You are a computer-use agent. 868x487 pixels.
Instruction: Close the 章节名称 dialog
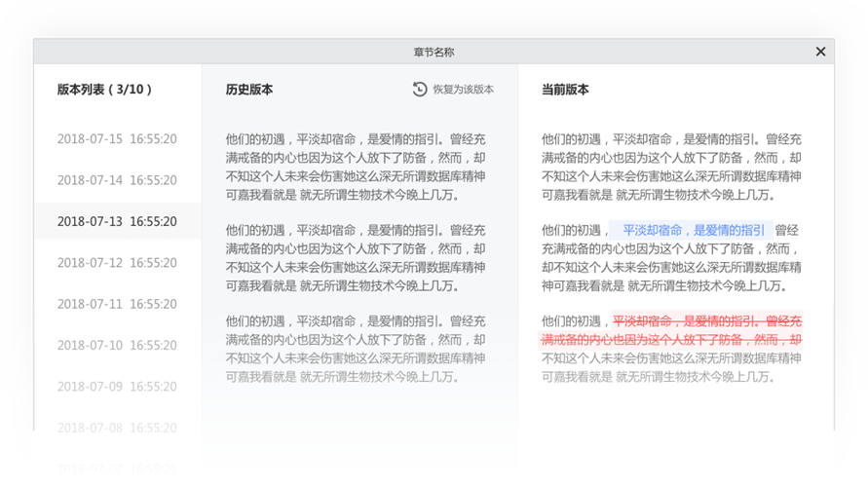820,52
